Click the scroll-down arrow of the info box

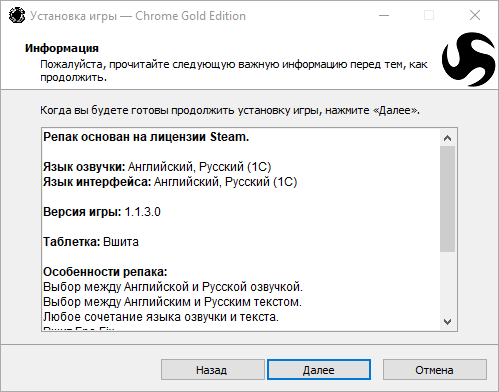[x=447, y=322]
